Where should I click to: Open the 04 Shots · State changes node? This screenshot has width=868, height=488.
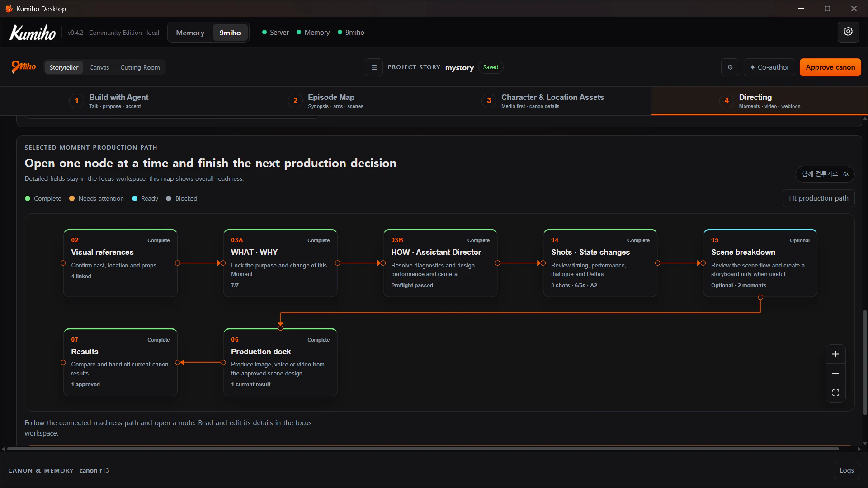[600, 263]
